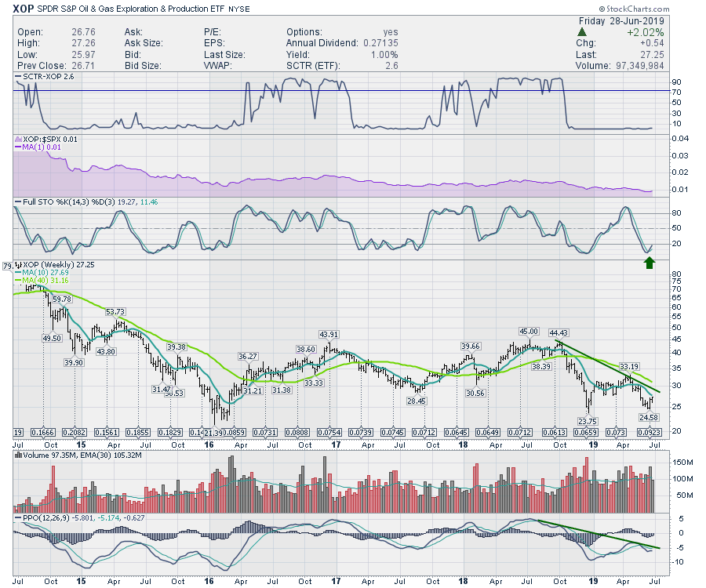Click the 33.19 price peak label
The image size is (706, 588).
[629, 367]
